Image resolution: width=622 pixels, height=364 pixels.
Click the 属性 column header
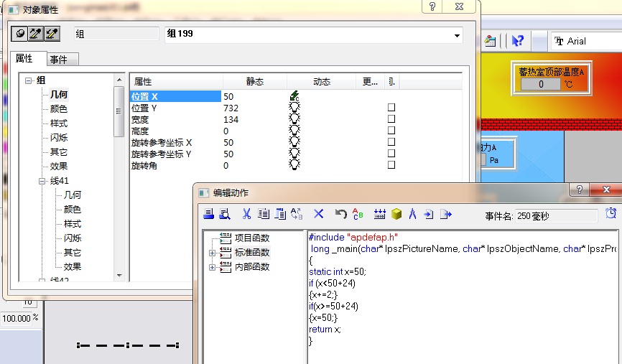(176, 82)
